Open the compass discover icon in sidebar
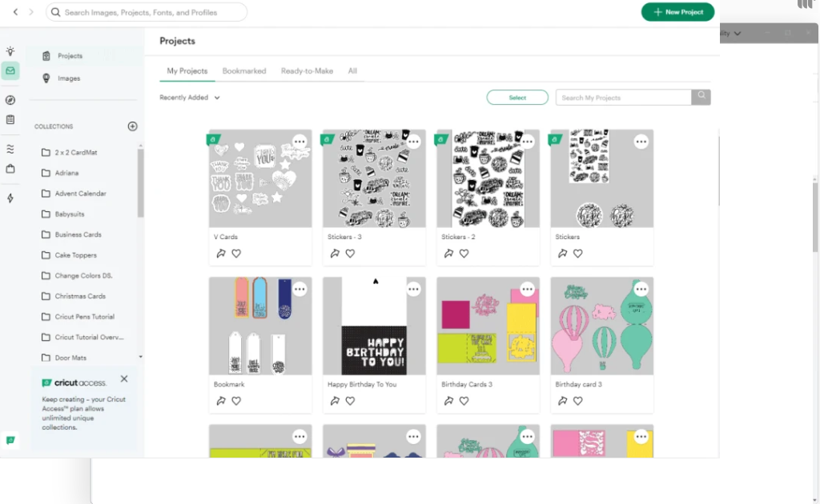This screenshot has width=820, height=504. click(x=10, y=100)
